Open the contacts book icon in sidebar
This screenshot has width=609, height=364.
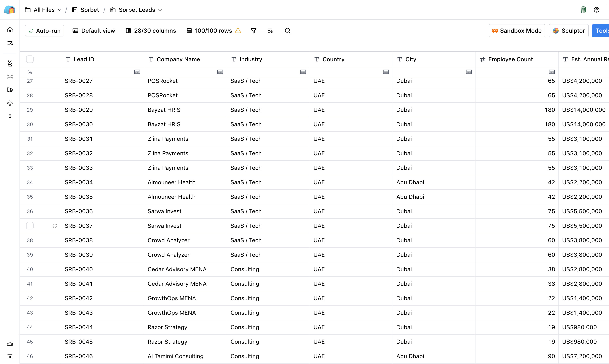10,116
